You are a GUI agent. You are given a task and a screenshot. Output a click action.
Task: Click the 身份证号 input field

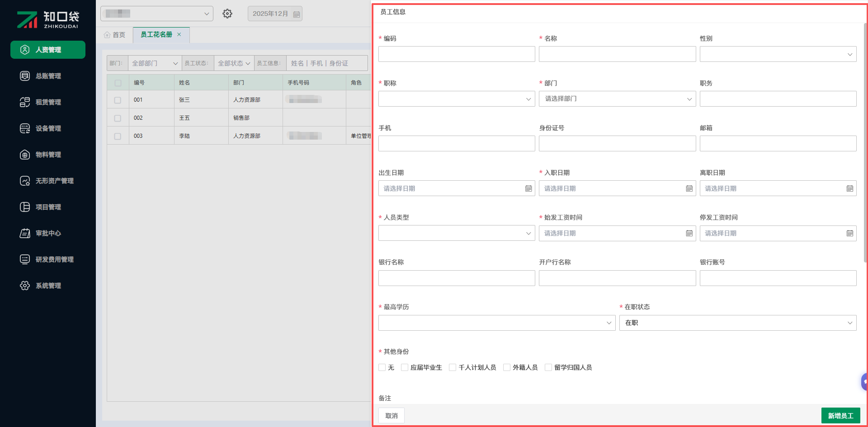617,144
